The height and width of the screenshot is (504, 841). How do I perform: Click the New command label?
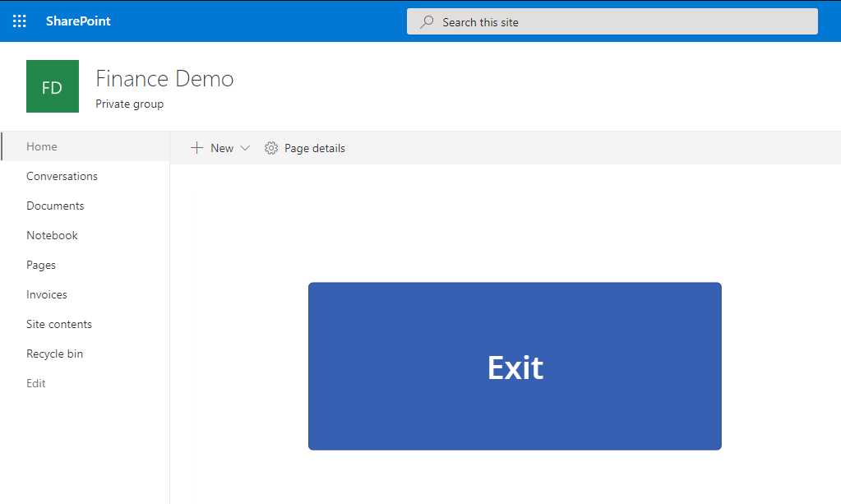[221, 148]
